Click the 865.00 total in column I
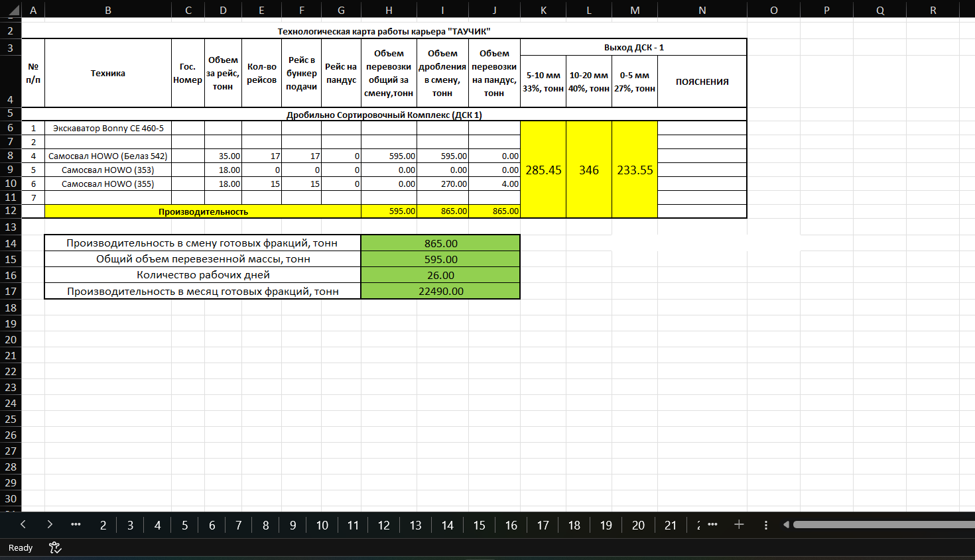This screenshot has height=560, width=975. [x=442, y=211]
